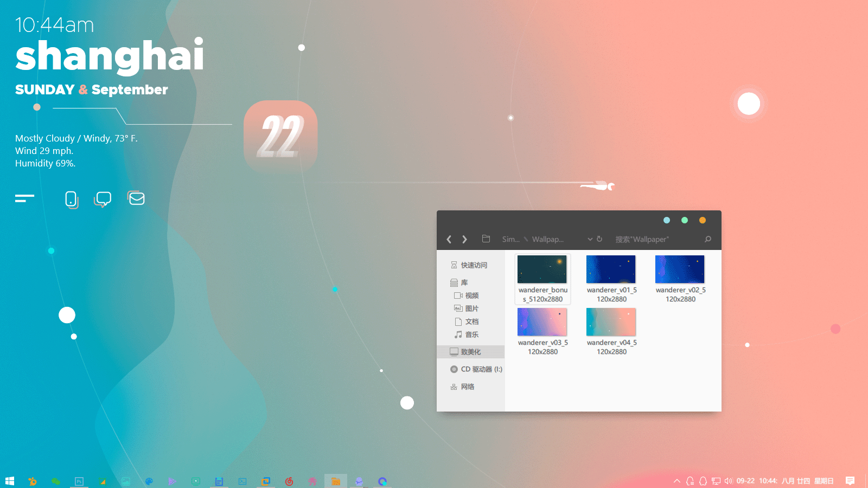
Task: Click the back arrow in file explorer
Action: (449, 239)
